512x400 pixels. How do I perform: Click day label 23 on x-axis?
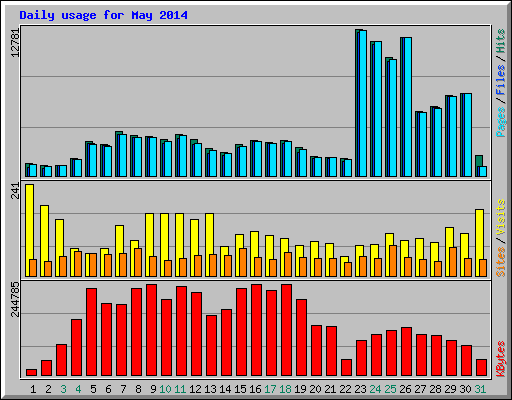coord(360,389)
